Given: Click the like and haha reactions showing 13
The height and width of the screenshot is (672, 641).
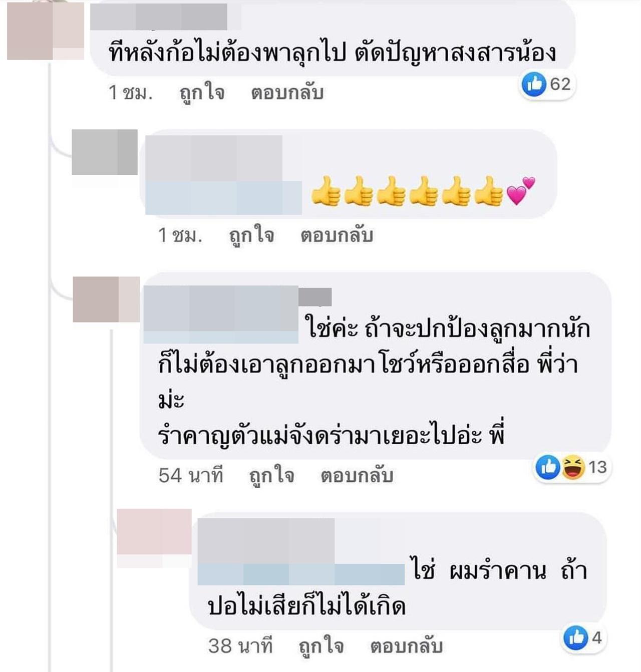Looking at the screenshot, I should pos(571,467).
